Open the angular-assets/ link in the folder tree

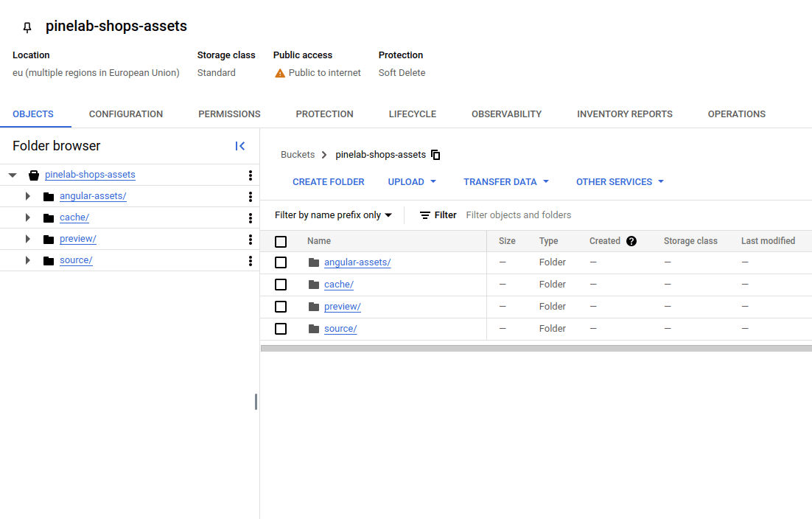point(93,196)
